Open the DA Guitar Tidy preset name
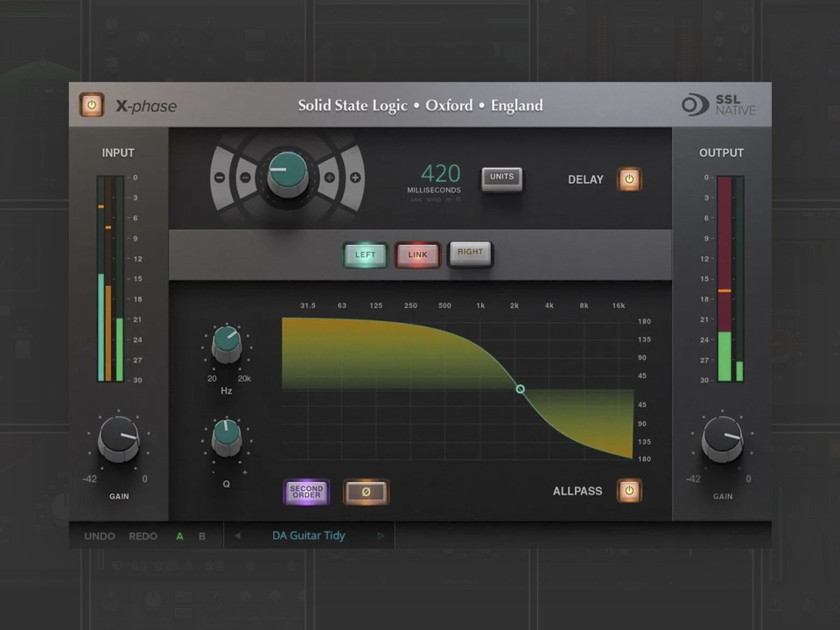This screenshot has width=840, height=630. pyautogui.click(x=309, y=535)
